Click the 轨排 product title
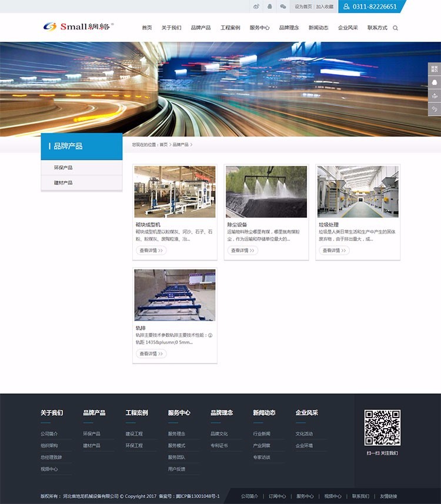Screen dimensions: 441x504 (141, 328)
